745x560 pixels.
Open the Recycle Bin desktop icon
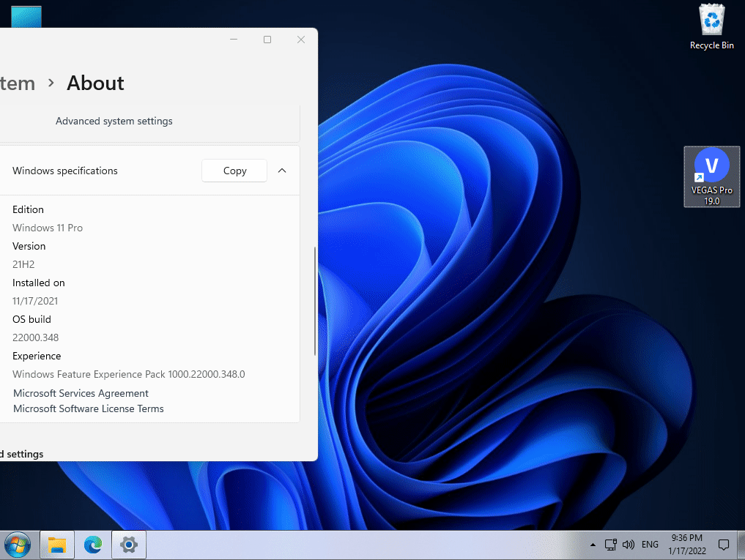click(x=711, y=26)
